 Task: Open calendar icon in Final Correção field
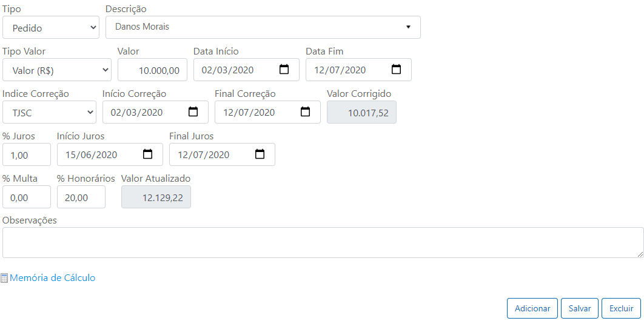[x=305, y=112]
